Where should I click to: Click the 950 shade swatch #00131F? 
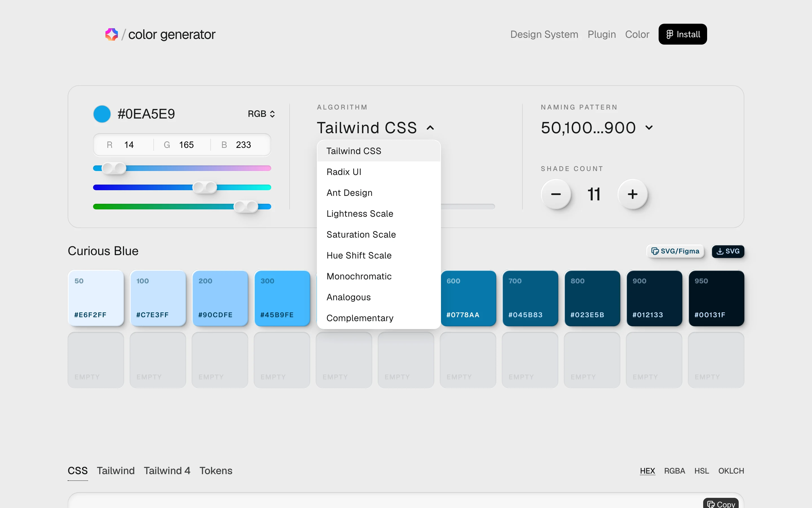click(716, 298)
